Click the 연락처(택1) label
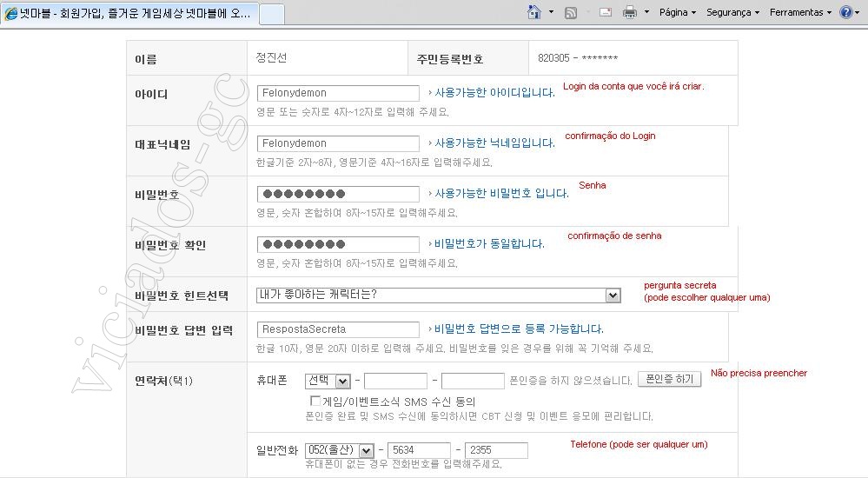868x478 pixels. [164, 381]
